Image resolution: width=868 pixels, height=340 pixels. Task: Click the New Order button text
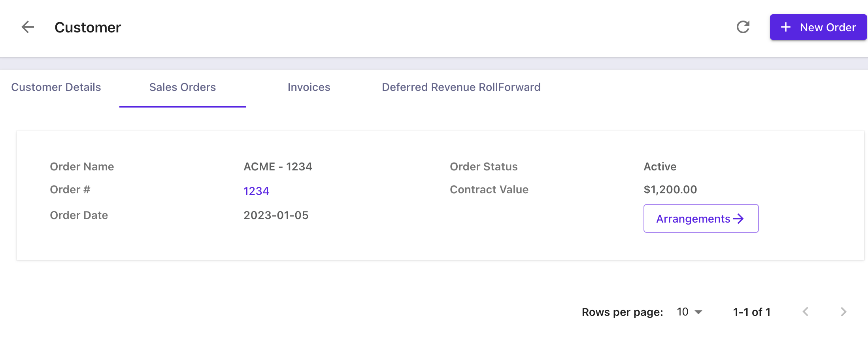tap(828, 28)
